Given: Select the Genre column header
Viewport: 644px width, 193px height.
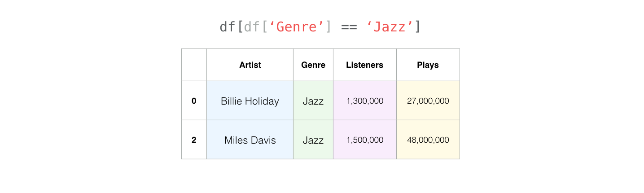Looking at the screenshot, I should tap(313, 65).
